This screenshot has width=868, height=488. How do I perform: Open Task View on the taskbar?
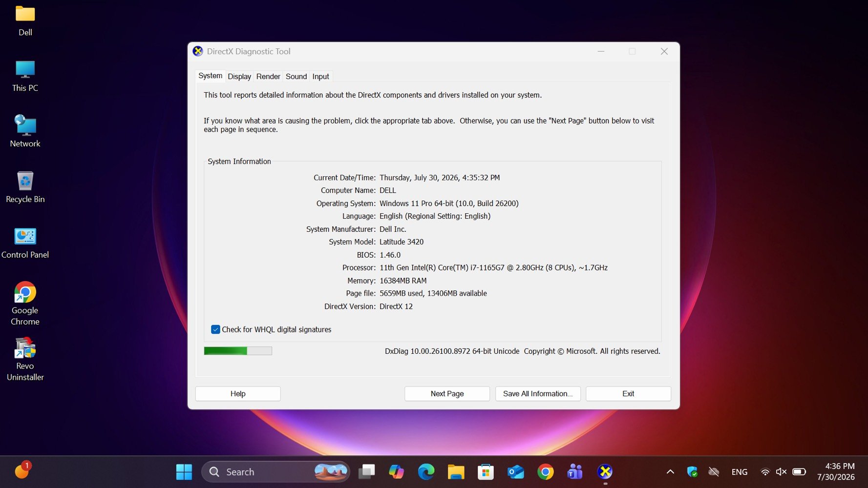[366, 472]
